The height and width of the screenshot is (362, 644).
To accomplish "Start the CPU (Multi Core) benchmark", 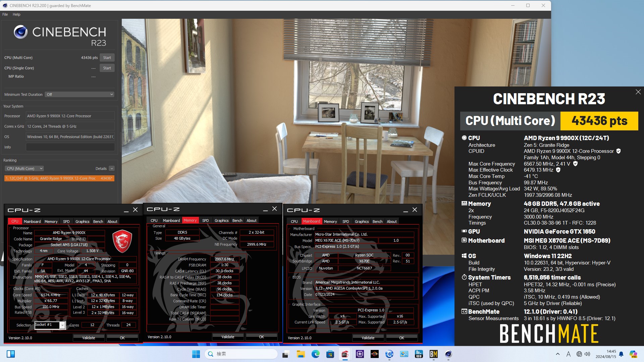I will click(107, 58).
